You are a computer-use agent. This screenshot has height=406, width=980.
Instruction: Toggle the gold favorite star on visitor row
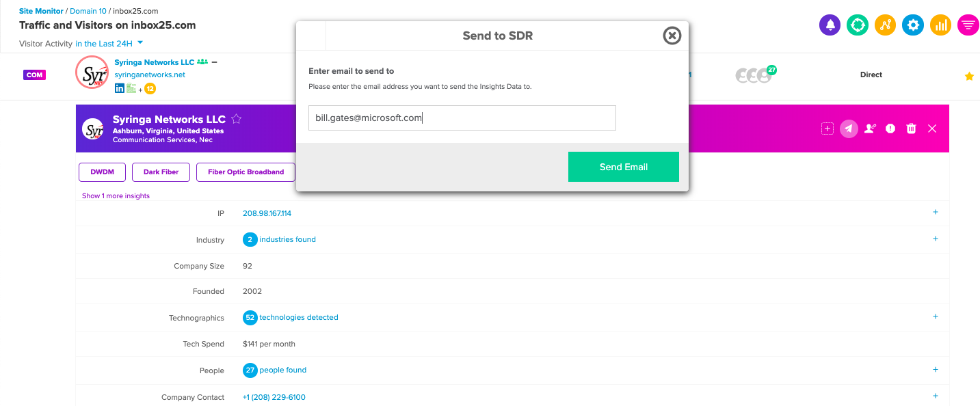(969, 77)
